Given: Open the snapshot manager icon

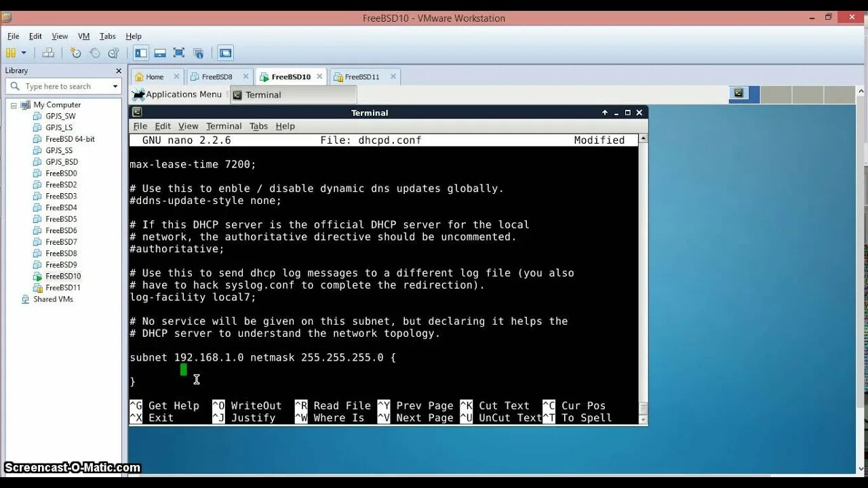Looking at the screenshot, I should click(x=113, y=53).
